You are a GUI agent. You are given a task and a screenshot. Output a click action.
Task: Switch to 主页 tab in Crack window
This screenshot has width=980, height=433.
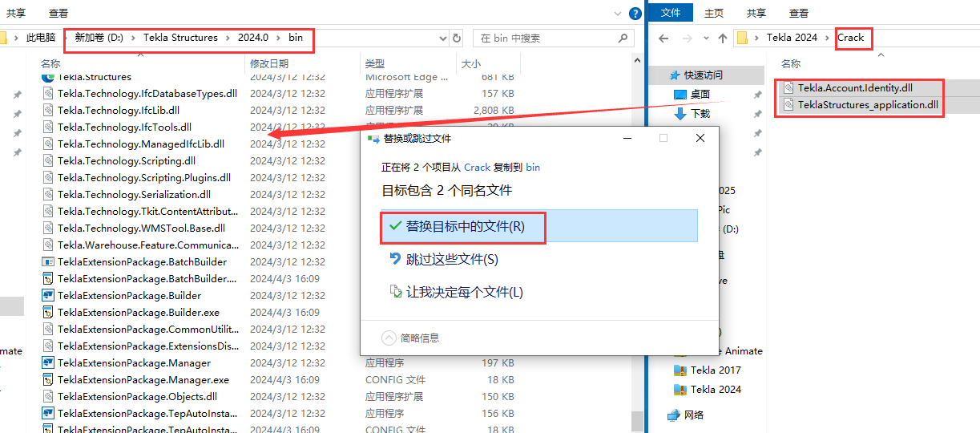tap(714, 14)
